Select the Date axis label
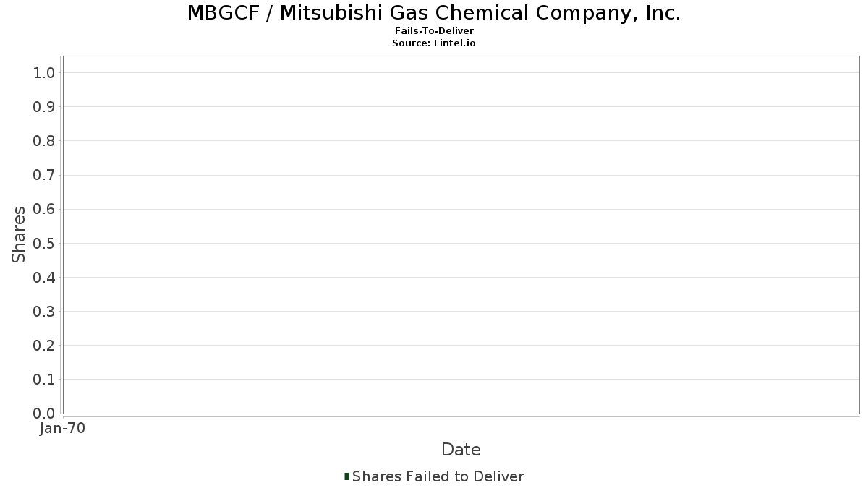868x488 pixels. coord(461,450)
